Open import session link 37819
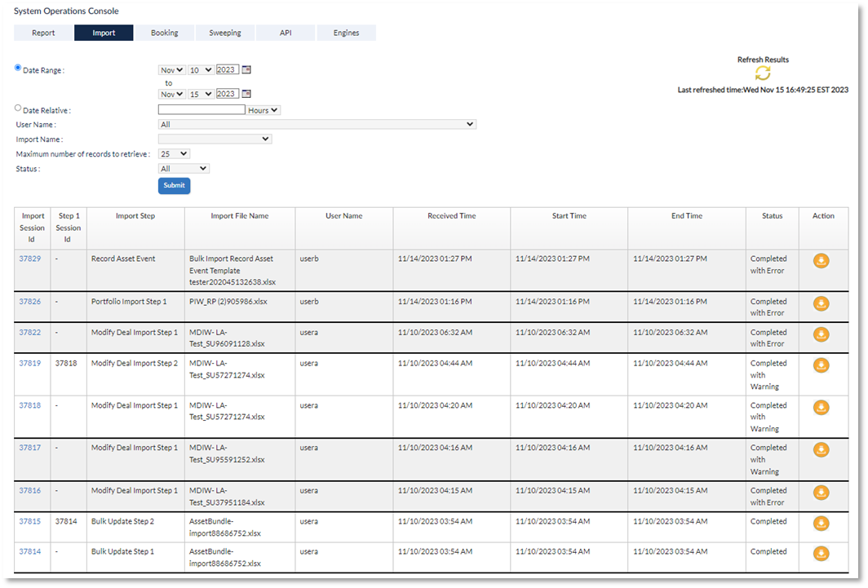Image resolution: width=868 pixels, height=588 pixels. 30,364
